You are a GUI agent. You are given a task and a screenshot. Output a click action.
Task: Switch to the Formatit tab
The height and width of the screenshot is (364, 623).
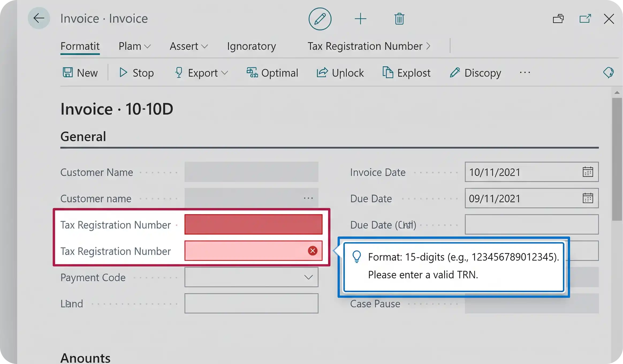[x=80, y=46]
